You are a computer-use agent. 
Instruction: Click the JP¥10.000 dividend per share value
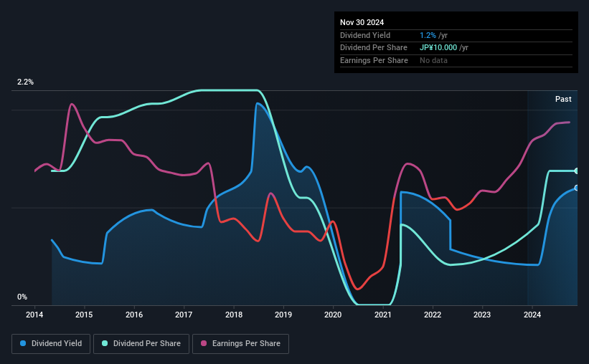[438, 48]
